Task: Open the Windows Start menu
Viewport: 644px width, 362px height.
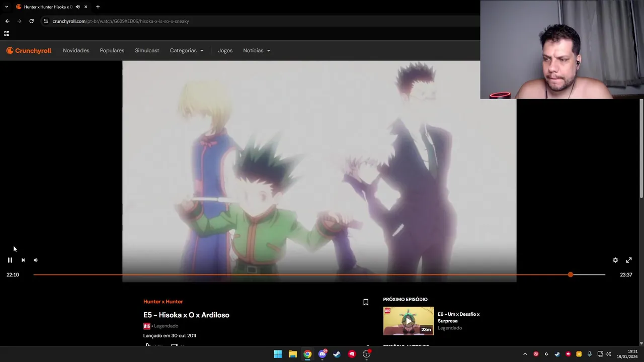Action: pos(278,354)
